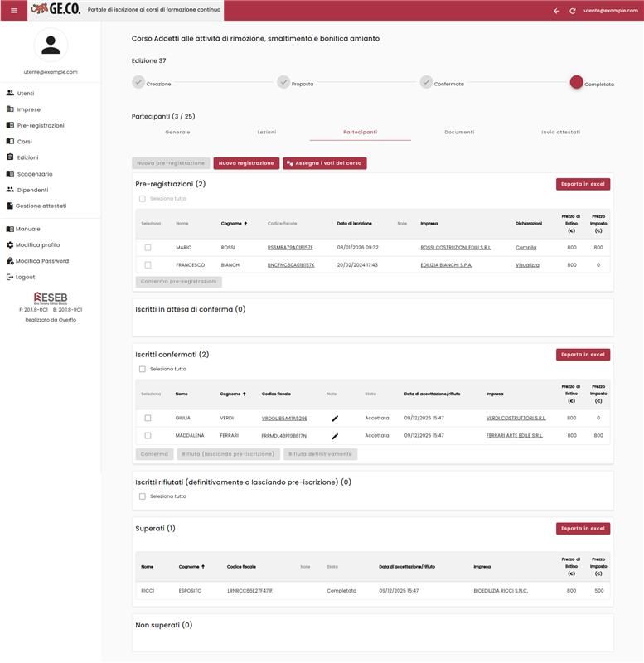Click the edit pencil for Maddalena Ferrari
This screenshot has width=644, height=663.
coord(335,436)
